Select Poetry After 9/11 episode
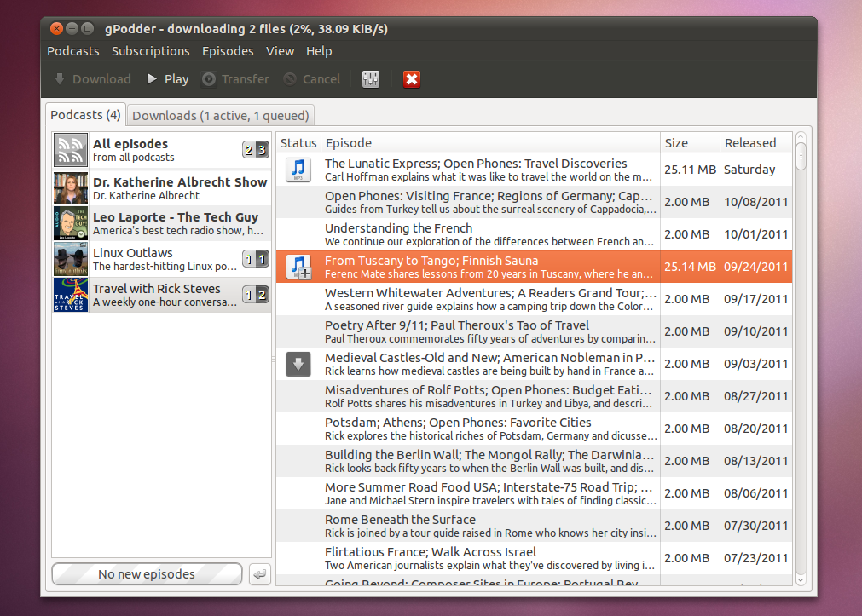This screenshot has width=862, height=616. [x=534, y=332]
